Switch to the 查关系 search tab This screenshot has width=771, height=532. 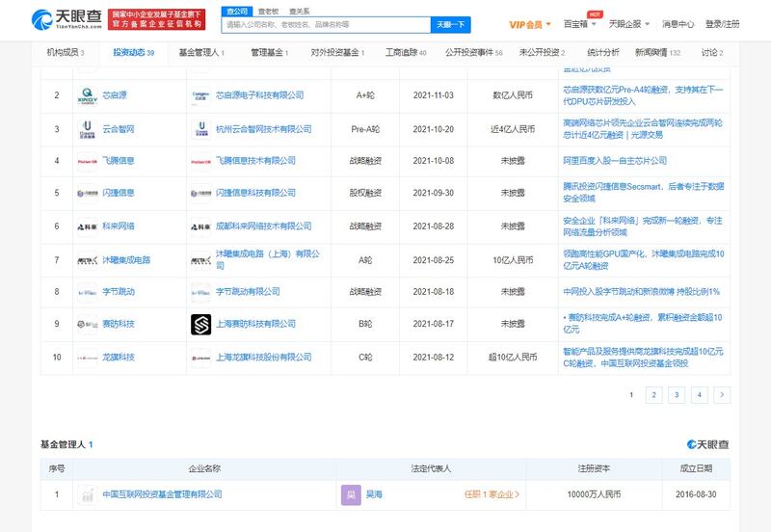pos(300,12)
